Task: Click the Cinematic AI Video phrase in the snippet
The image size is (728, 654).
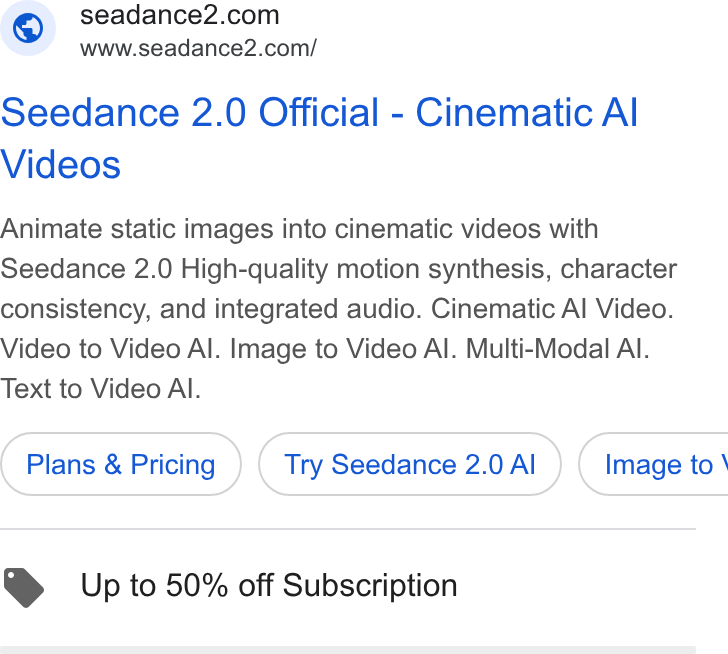Action: click(x=552, y=309)
